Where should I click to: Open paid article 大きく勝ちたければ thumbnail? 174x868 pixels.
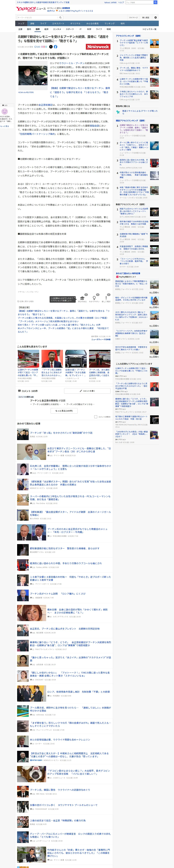(x=154, y=316)
